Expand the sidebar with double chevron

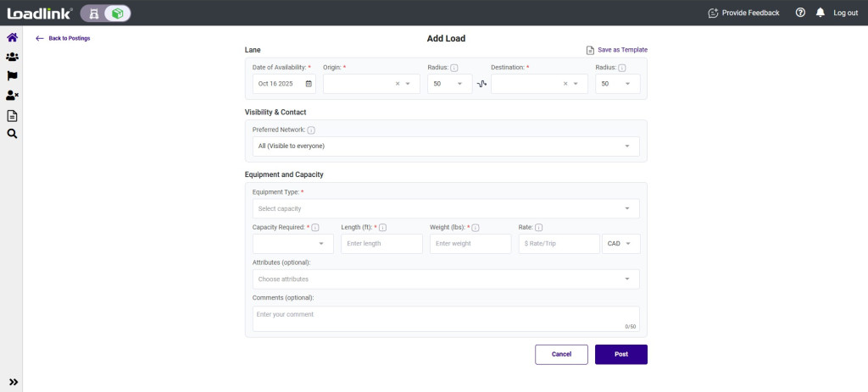pyautogui.click(x=13, y=382)
